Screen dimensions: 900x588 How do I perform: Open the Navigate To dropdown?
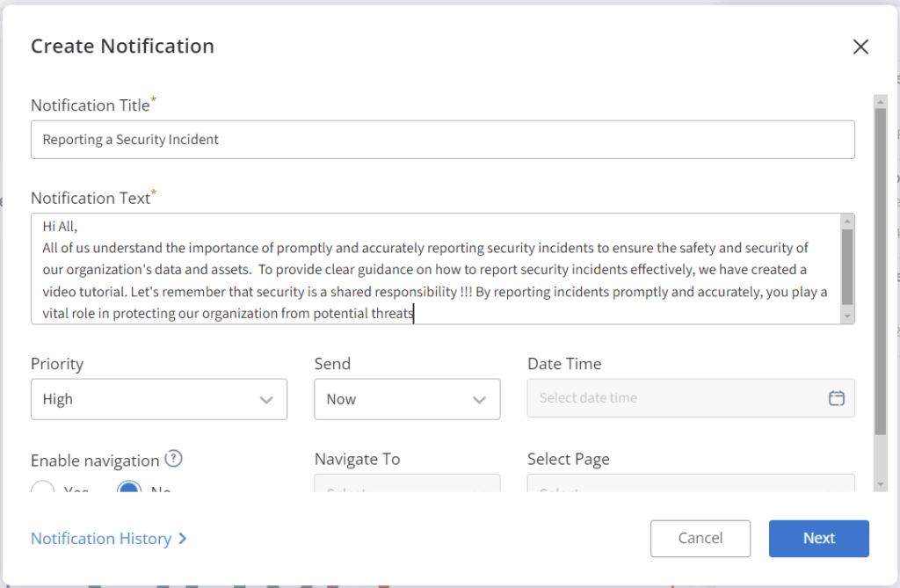pos(407,484)
